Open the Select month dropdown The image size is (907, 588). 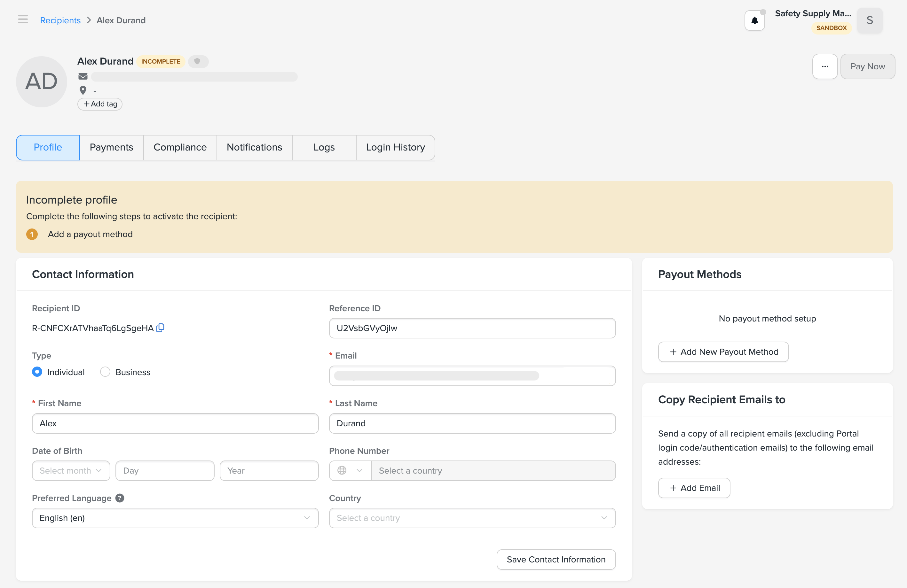point(71,471)
